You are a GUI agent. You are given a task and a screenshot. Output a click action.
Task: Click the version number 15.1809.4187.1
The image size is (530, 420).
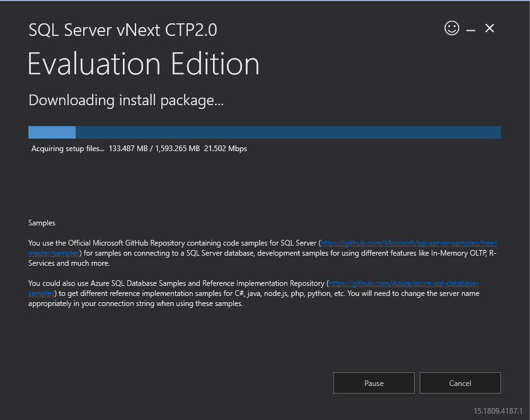click(x=498, y=411)
